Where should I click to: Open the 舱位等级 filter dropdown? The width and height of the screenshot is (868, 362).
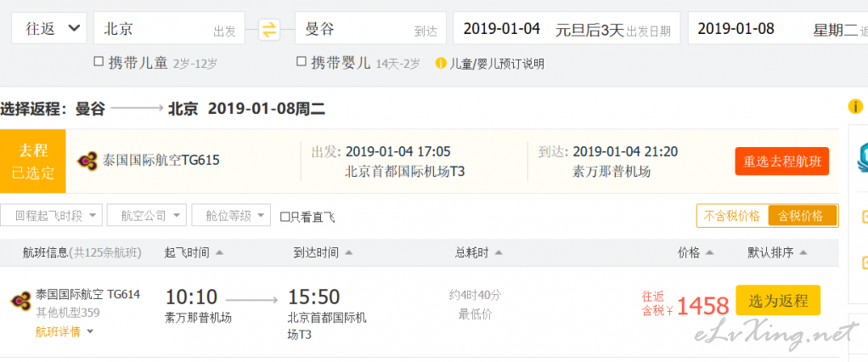point(231,215)
